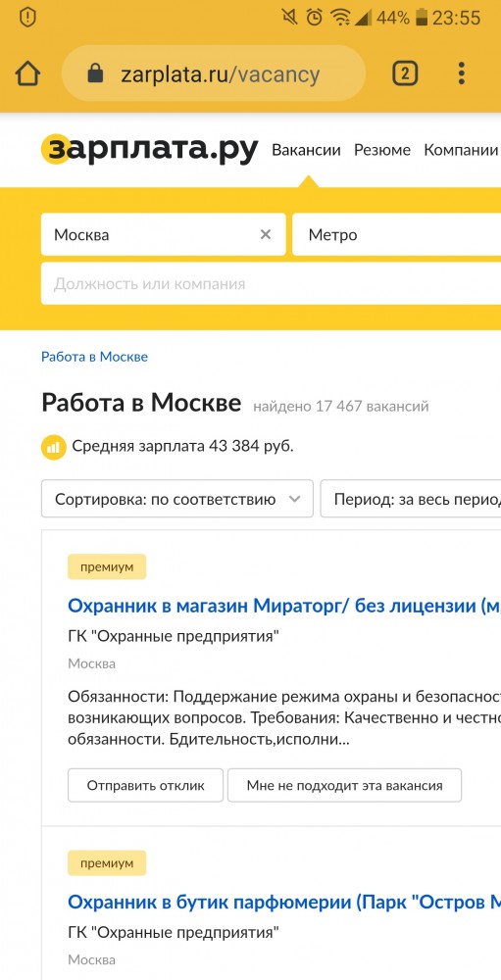Open the browser three-dot menu

click(461, 73)
